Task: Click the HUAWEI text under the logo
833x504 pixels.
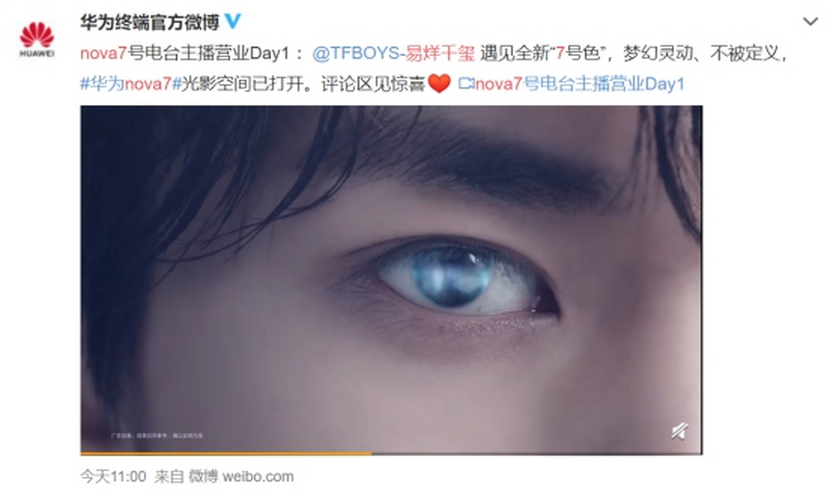Action: click(37, 54)
